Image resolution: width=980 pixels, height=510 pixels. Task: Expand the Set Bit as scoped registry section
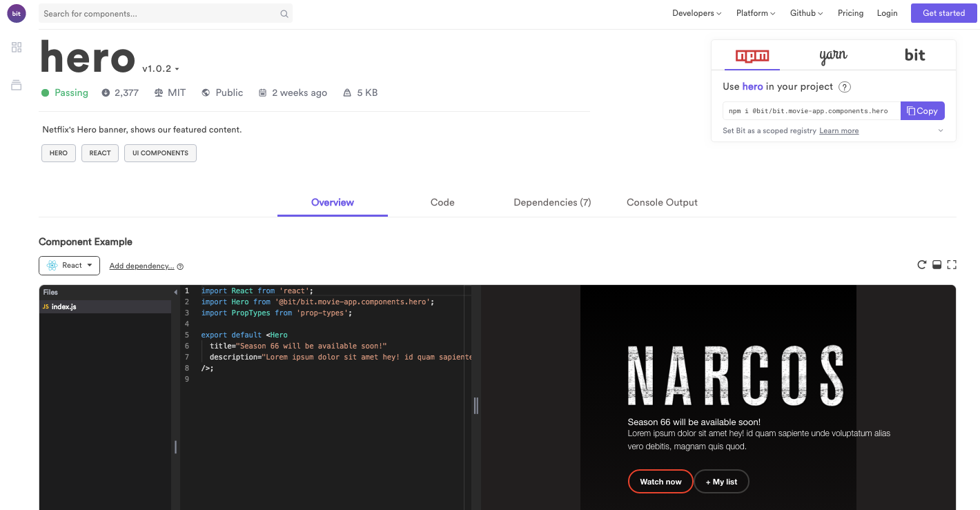(x=941, y=130)
